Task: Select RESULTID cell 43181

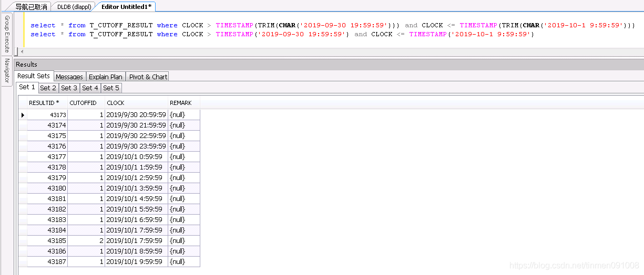Action: click(47, 198)
